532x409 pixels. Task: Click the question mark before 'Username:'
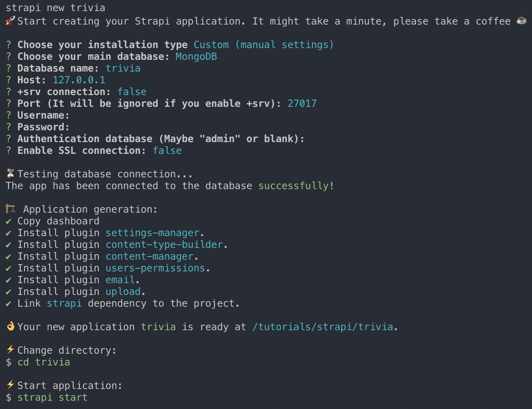[9, 115]
